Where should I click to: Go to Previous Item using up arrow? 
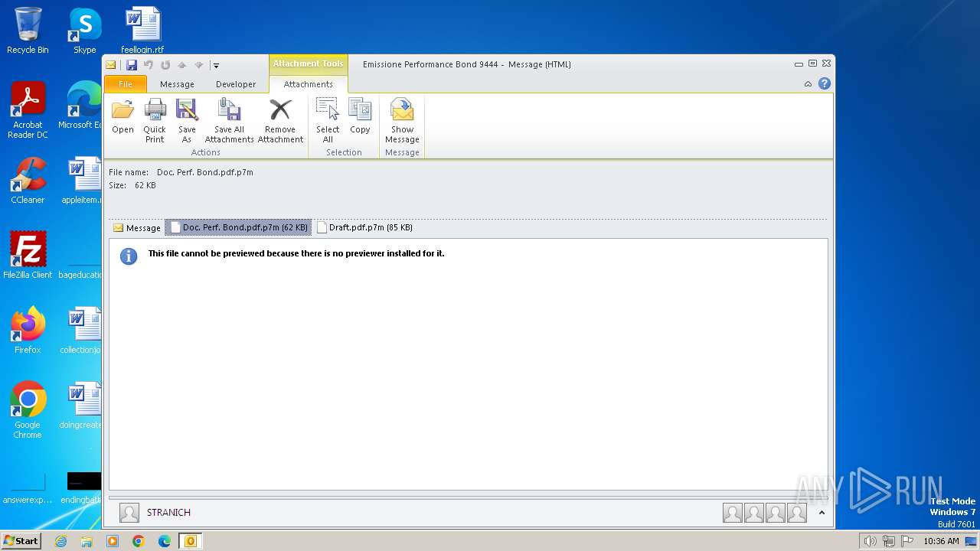pos(182,65)
